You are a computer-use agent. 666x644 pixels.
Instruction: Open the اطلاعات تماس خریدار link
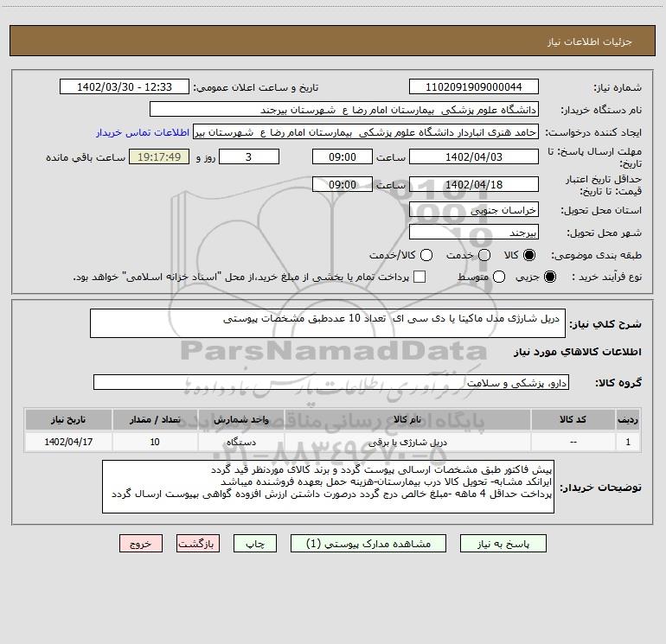(x=143, y=132)
